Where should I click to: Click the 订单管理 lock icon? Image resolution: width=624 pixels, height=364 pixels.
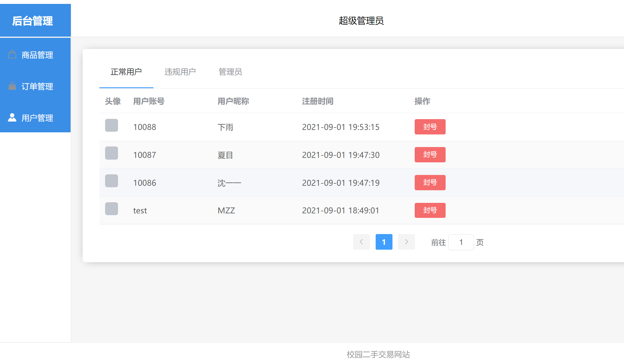(x=12, y=86)
